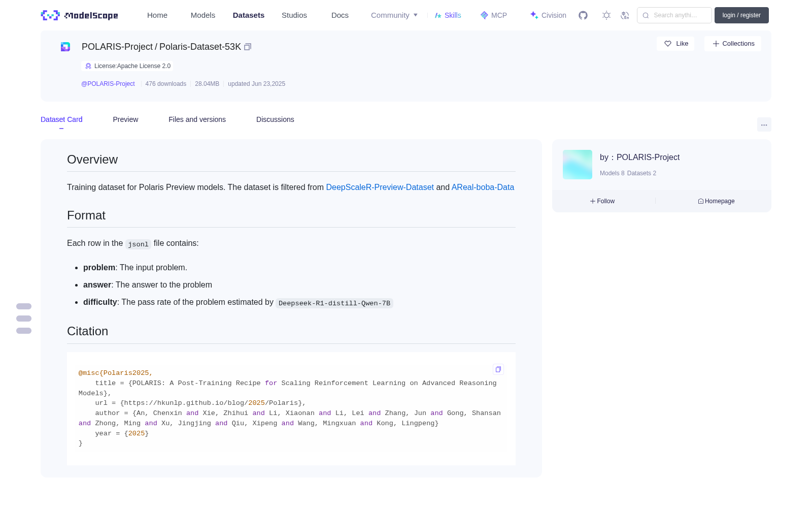Copy the citation code block

point(498,369)
